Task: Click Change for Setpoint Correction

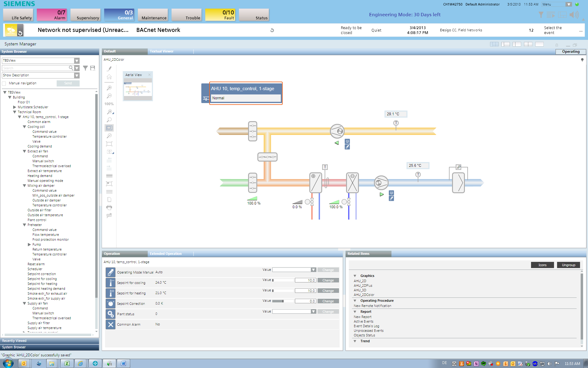Action: tap(328, 301)
